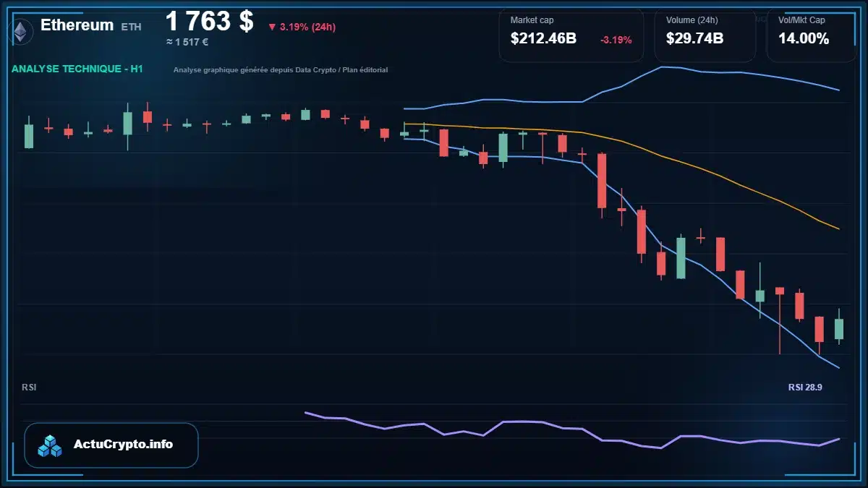Click the $212.46B market cap value

tap(543, 39)
